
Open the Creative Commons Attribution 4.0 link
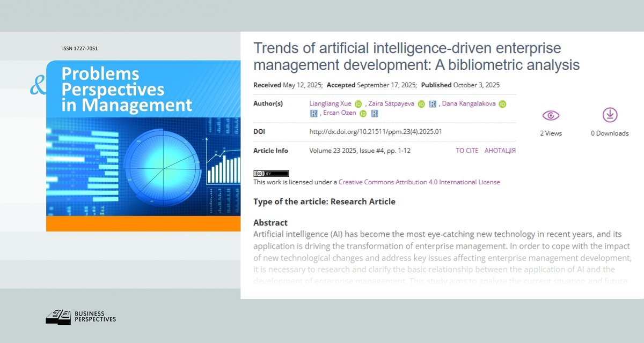coord(419,182)
